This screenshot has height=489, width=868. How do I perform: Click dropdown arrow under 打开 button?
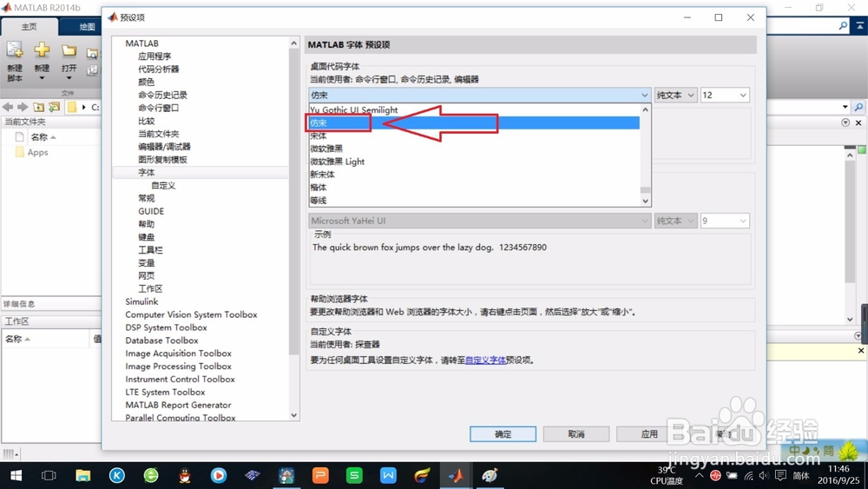[x=69, y=78]
